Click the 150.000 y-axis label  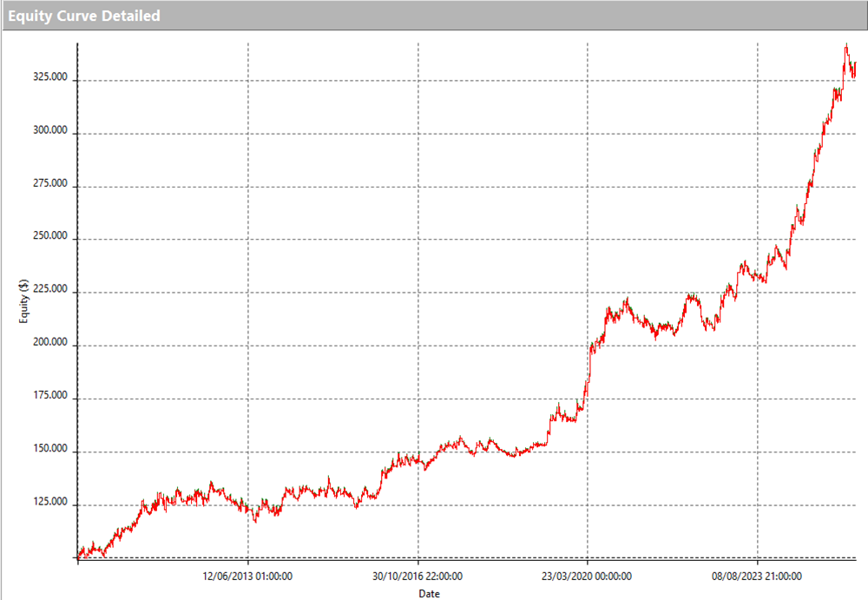[49, 452]
